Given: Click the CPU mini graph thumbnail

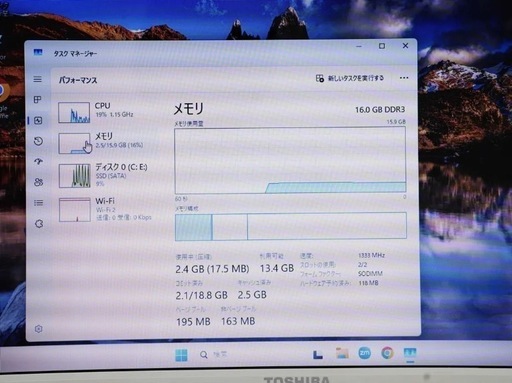Looking at the screenshot, I should point(74,112).
